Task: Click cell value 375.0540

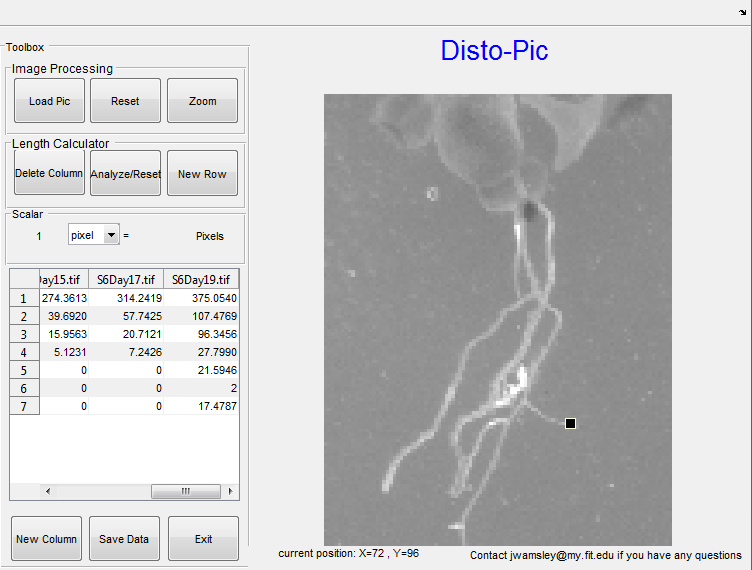Action: [x=201, y=298]
